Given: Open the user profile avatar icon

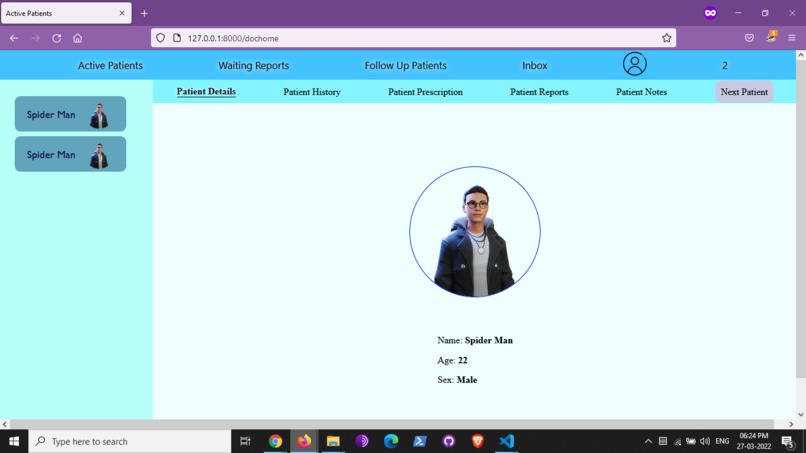Looking at the screenshot, I should coord(635,64).
